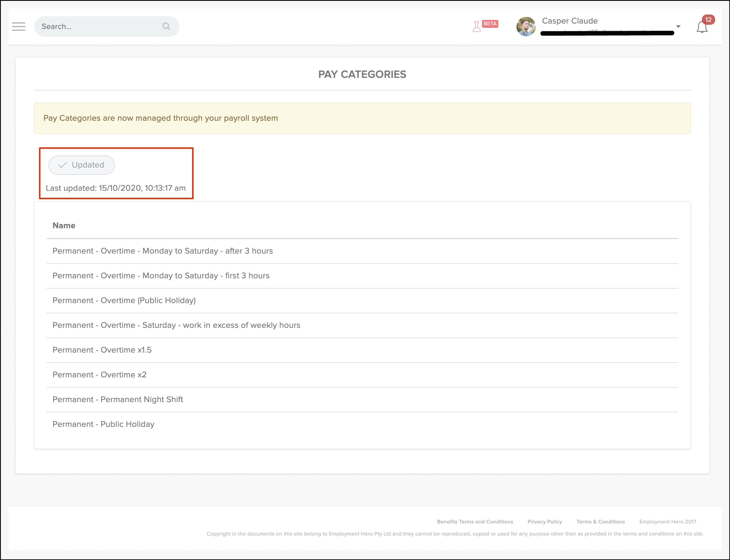Select Permanent - Permanent Night Shift row
The image size is (730, 560).
[x=118, y=399]
